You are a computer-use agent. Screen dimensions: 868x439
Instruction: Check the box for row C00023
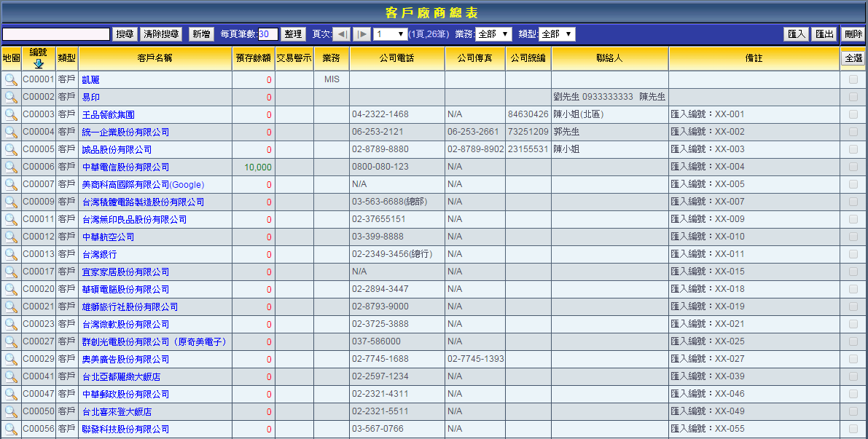853,325
